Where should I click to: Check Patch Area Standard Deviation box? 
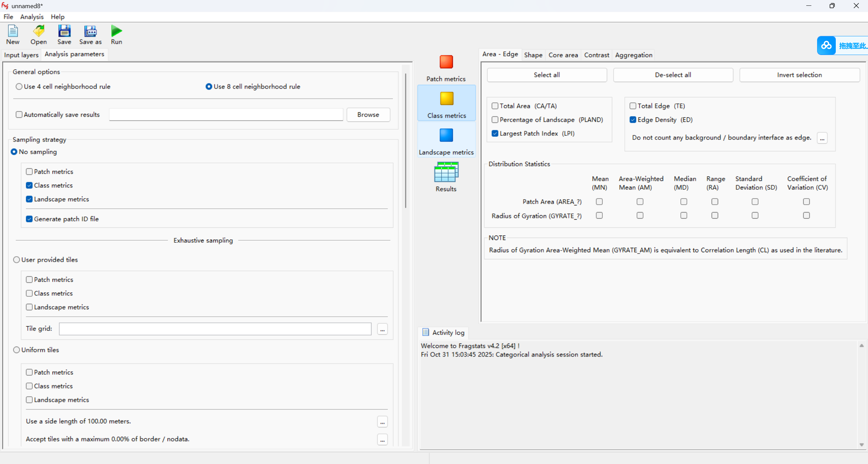click(x=755, y=202)
